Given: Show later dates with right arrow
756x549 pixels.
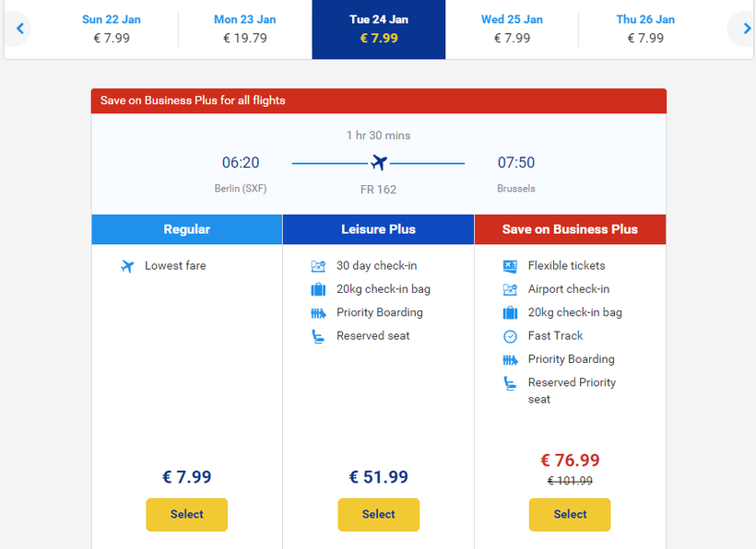Looking at the screenshot, I should coord(746,29).
